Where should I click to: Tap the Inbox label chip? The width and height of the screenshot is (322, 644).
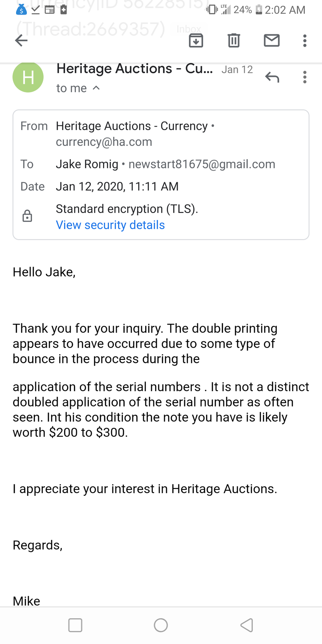tap(189, 29)
